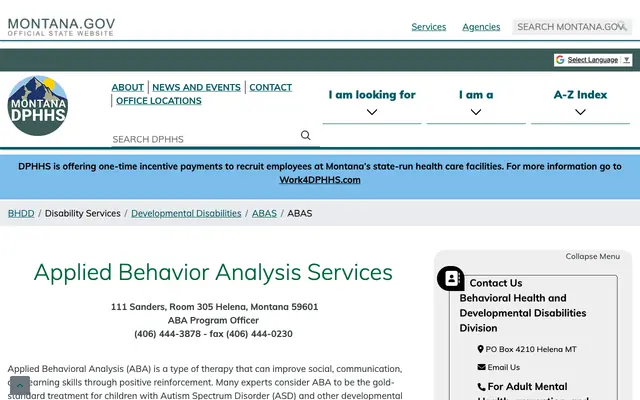
Task: Go to Montana.gov Services
Action: [429, 27]
